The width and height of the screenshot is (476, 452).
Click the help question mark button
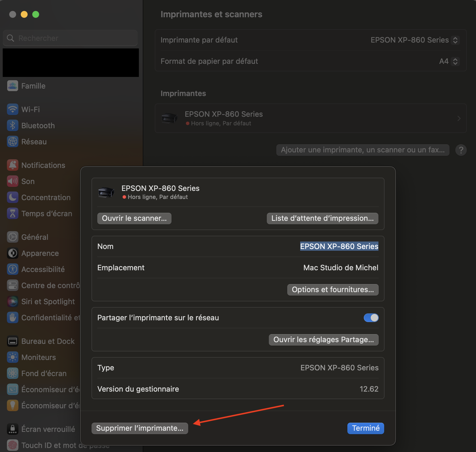click(x=461, y=150)
